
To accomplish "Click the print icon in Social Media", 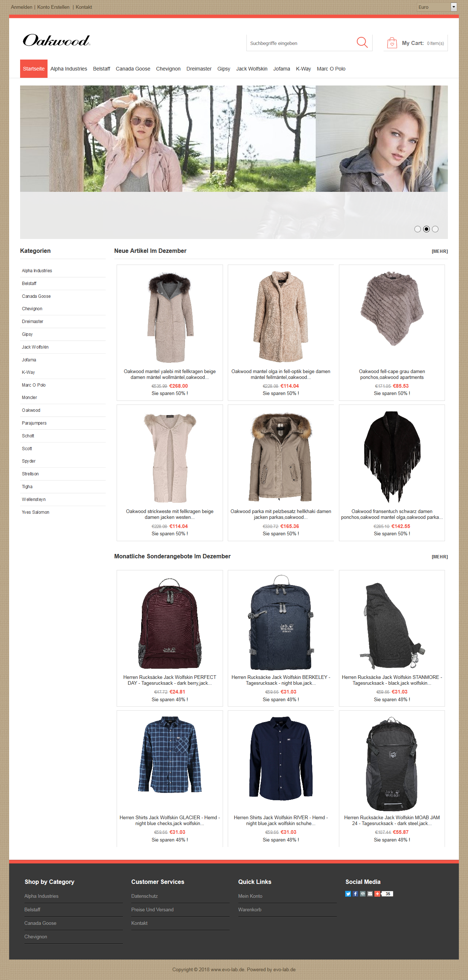I will [x=363, y=894].
